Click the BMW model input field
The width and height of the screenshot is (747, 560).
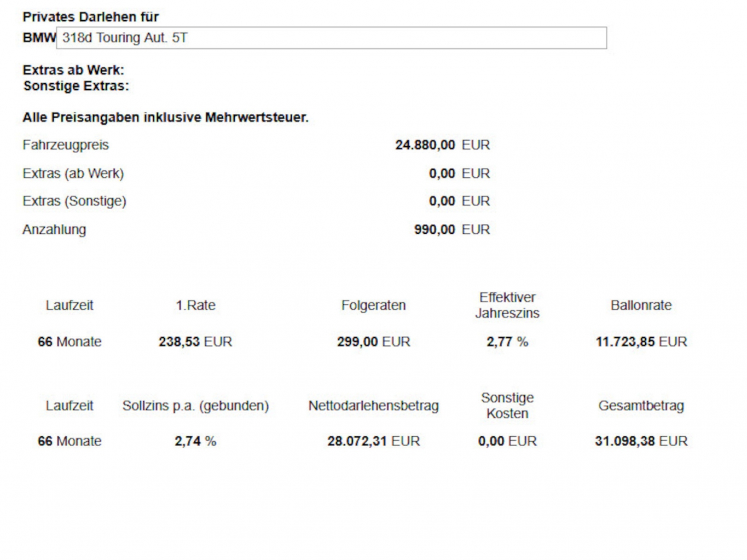(x=331, y=38)
